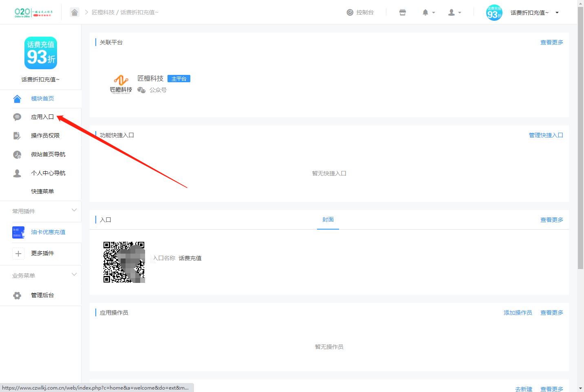Select the 封面 tab

[x=328, y=219]
